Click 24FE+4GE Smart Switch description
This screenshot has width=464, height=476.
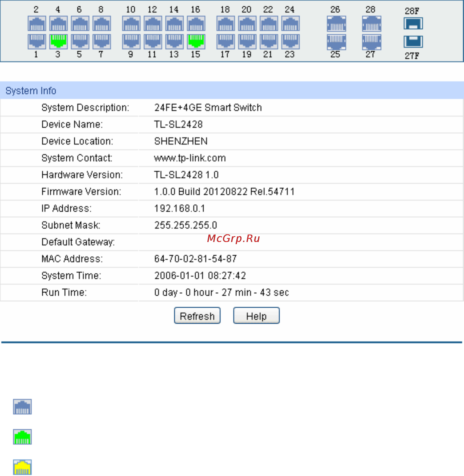coord(208,108)
